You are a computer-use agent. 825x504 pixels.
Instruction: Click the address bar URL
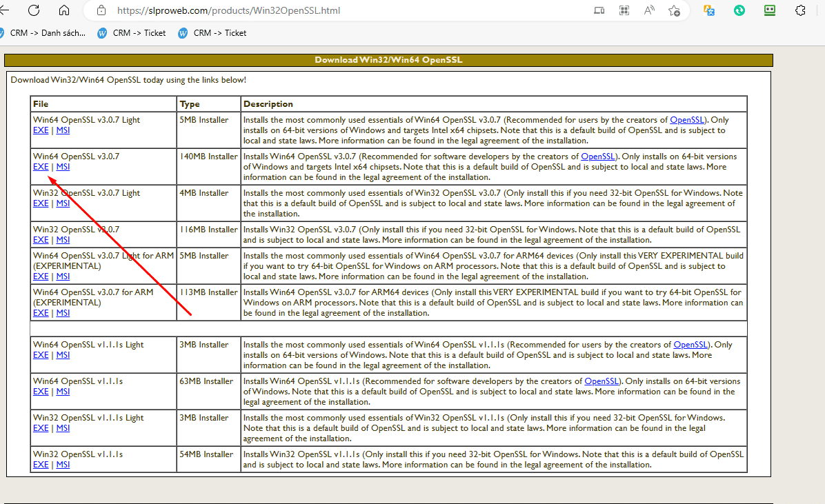click(x=228, y=10)
